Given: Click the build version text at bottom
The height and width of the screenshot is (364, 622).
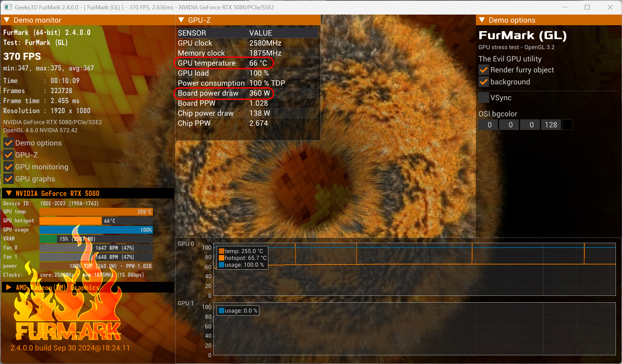Looking at the screenshot, I should (x=70, y=348).
